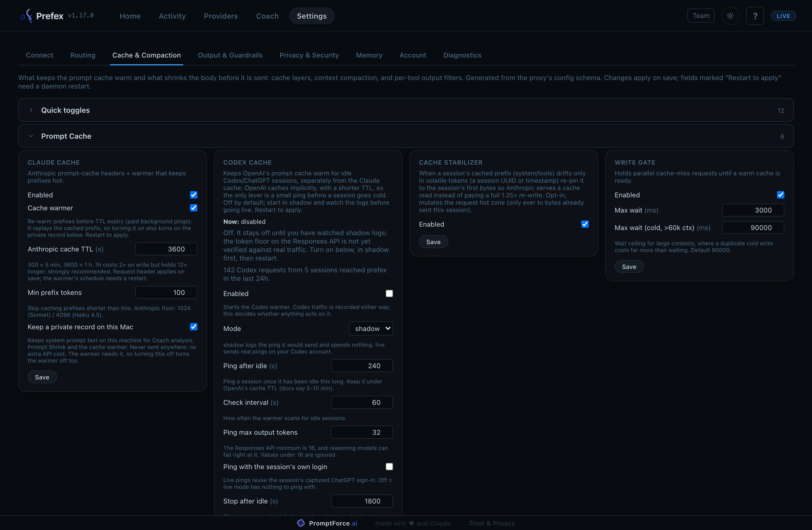Edit the Max wait (ms) field
The image size is (812, 530).
pos(753,210)
